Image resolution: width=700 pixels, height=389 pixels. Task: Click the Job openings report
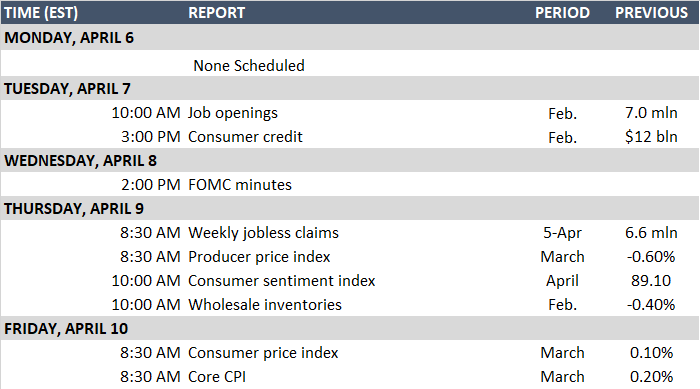click(x=233, y=113)
